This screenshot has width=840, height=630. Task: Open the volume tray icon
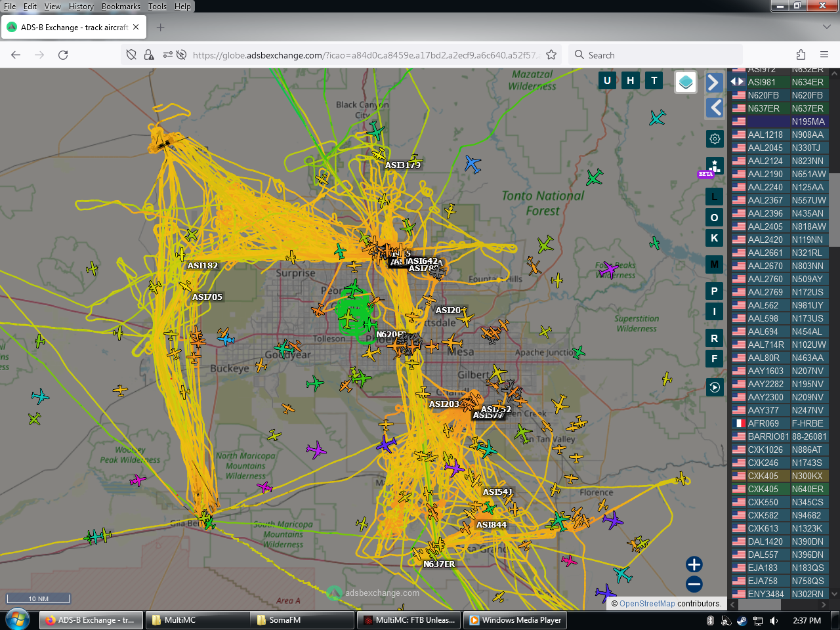tap(774, 620)
